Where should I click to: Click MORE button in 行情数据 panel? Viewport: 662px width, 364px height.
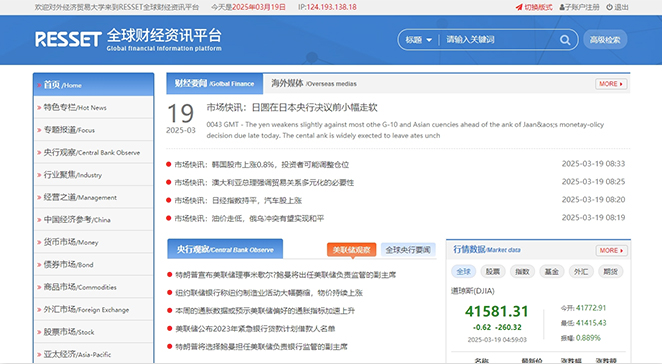(x=611, y=250)
